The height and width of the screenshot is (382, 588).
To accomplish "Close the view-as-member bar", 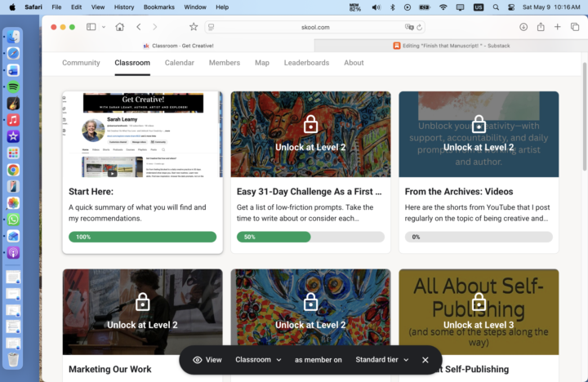I will [425, 360].
